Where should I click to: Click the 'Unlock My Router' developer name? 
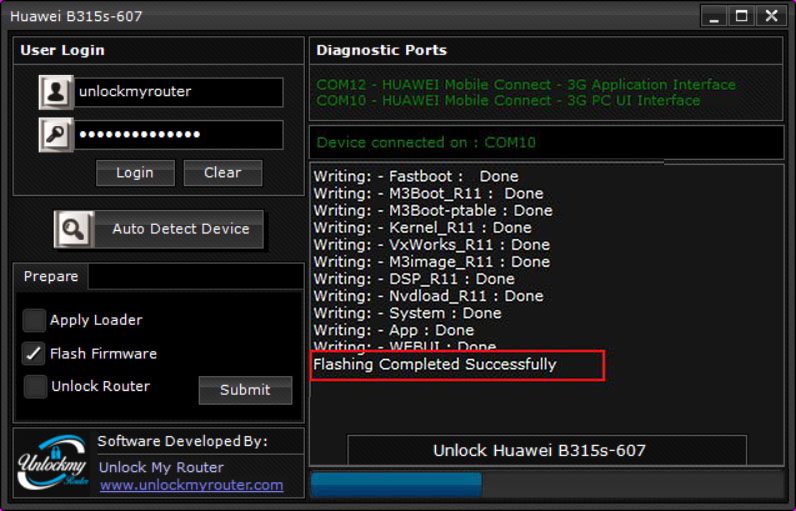[x=161, y=467]
